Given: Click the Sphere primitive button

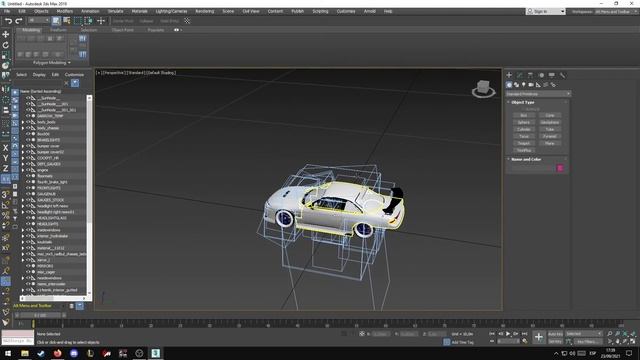Looking at the screenshot, I should pos(524,122).
